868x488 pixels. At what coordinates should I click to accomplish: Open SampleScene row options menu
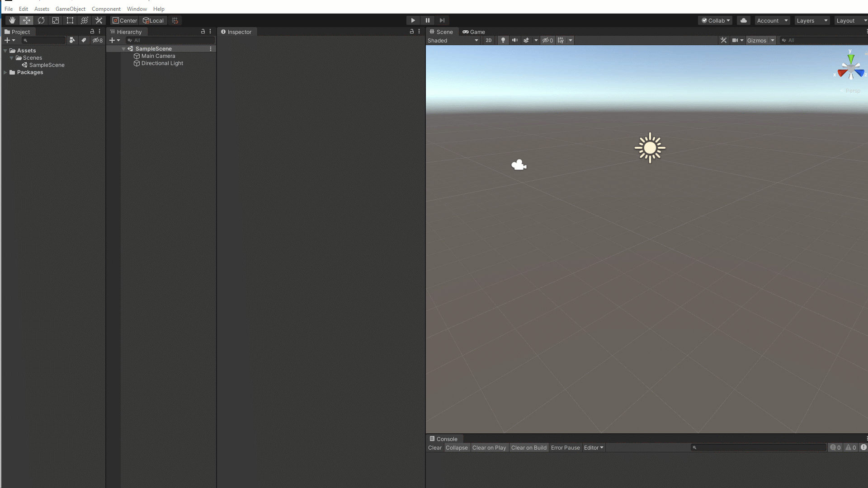tap(211, 49)
